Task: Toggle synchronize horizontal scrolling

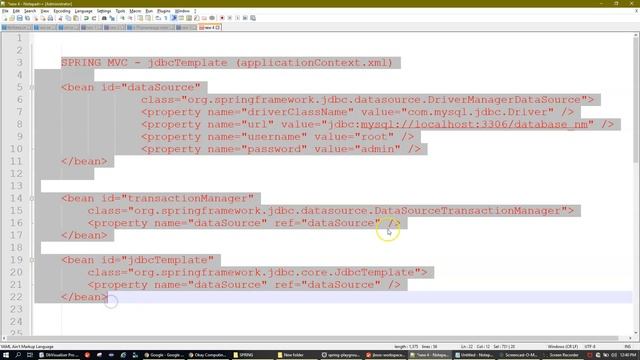Action: [x=148, y=18]
